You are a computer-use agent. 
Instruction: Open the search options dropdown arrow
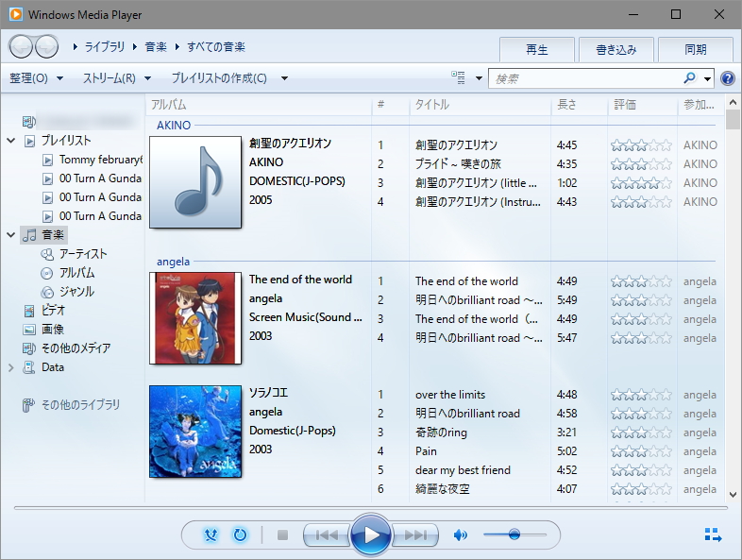[707, 78]
